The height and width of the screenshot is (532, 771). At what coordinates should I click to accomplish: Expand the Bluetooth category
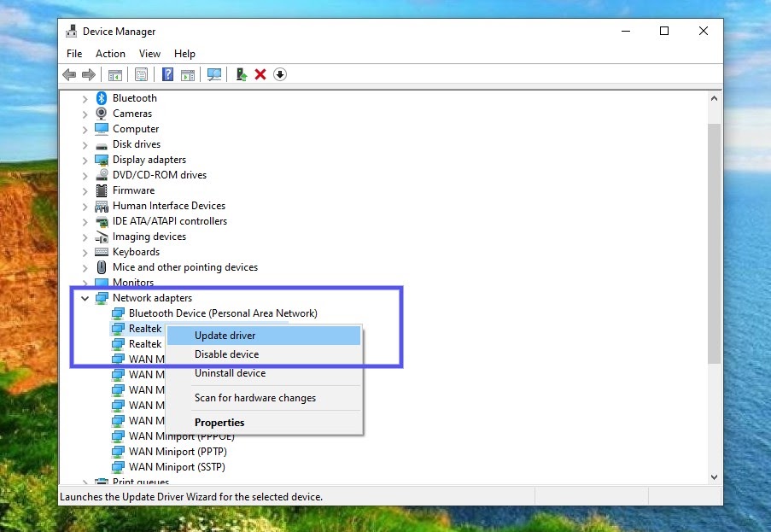(x=84, y=97)
